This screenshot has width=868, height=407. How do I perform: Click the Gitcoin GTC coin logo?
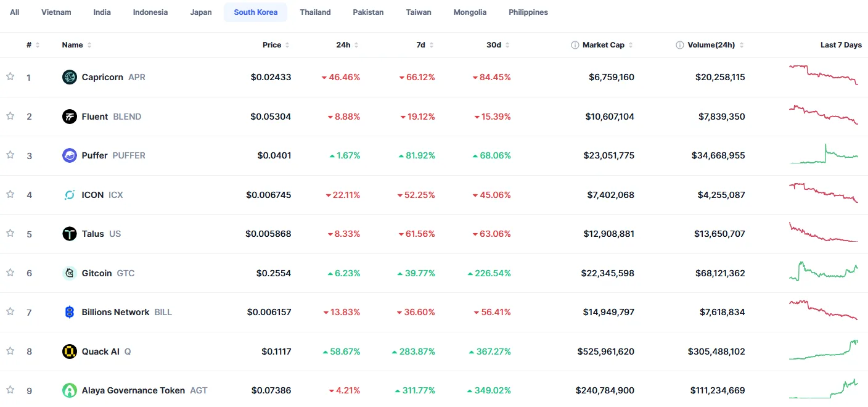70,273
